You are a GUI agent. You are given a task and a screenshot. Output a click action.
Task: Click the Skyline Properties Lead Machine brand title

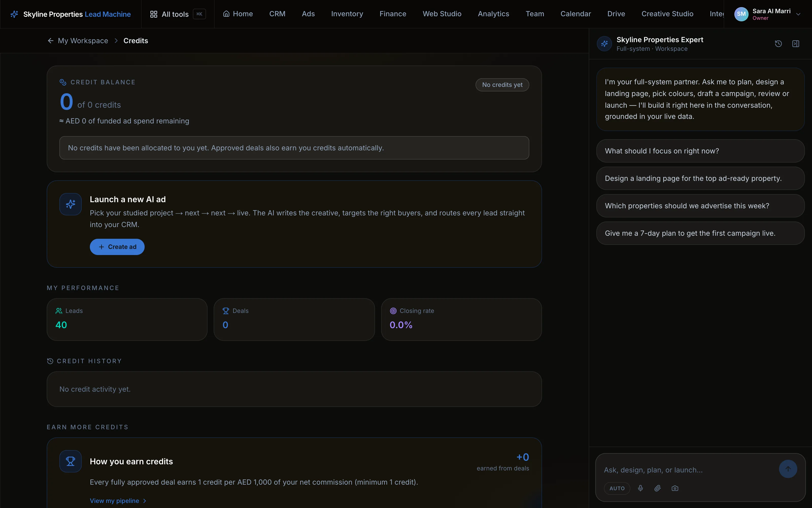pos(77,14)
